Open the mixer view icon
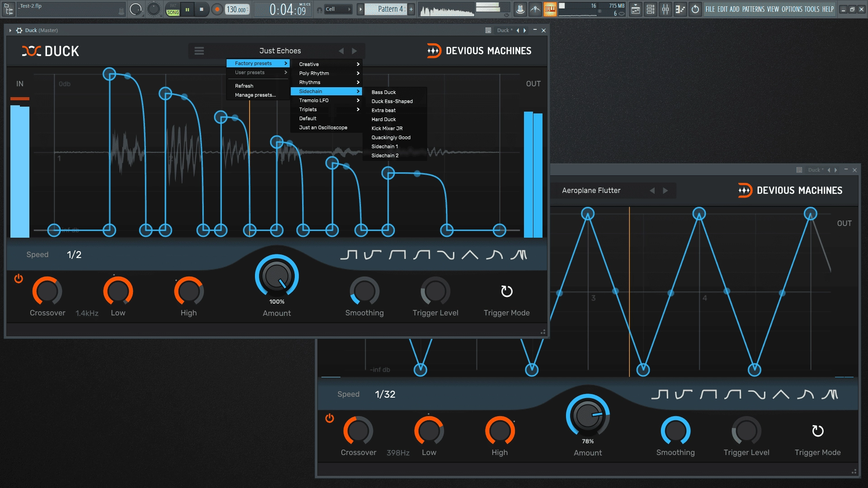The height and width of the screenshot is (488, 868). click(665, 9)
